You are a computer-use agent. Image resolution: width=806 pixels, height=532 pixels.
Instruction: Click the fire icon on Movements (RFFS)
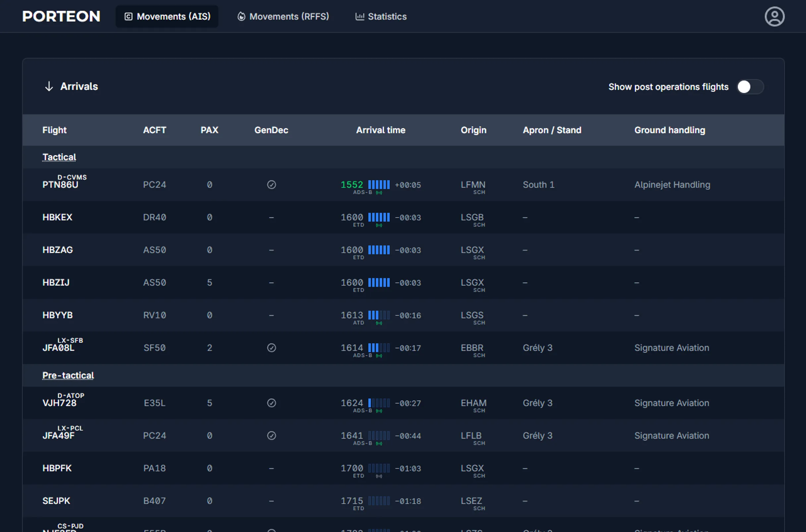tap(241, 16)
